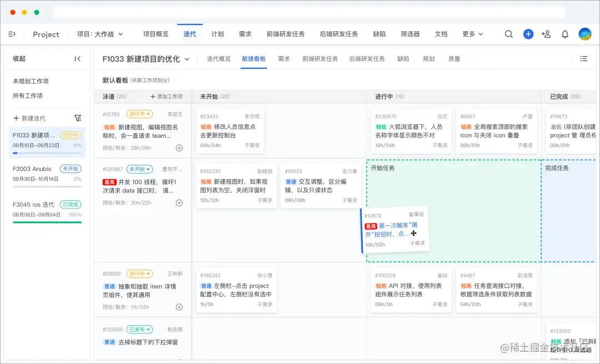600x364 pixels.
Task: Click the browser address bar
Action: coord(309,12)
